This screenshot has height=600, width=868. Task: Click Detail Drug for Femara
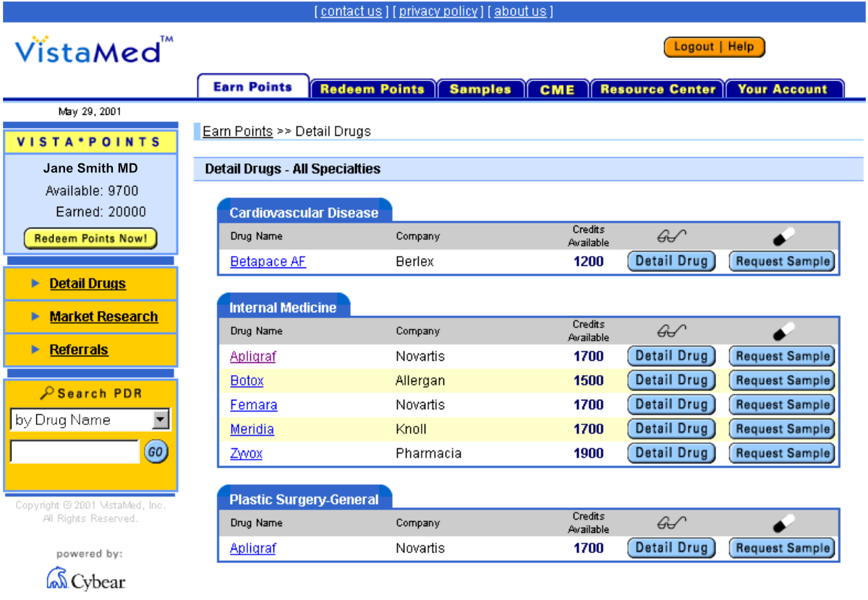click(671, 404)
